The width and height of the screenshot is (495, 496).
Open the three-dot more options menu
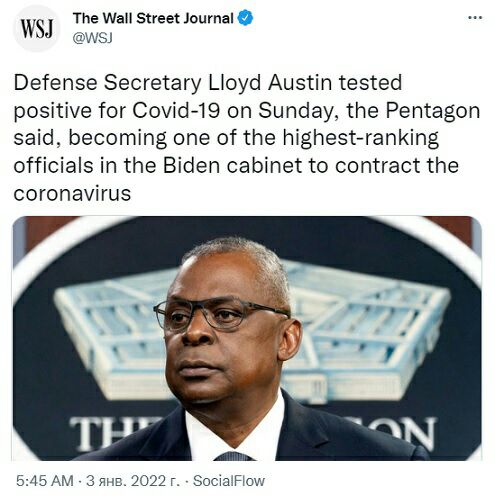pyautogui.click(x=475, y=18)
